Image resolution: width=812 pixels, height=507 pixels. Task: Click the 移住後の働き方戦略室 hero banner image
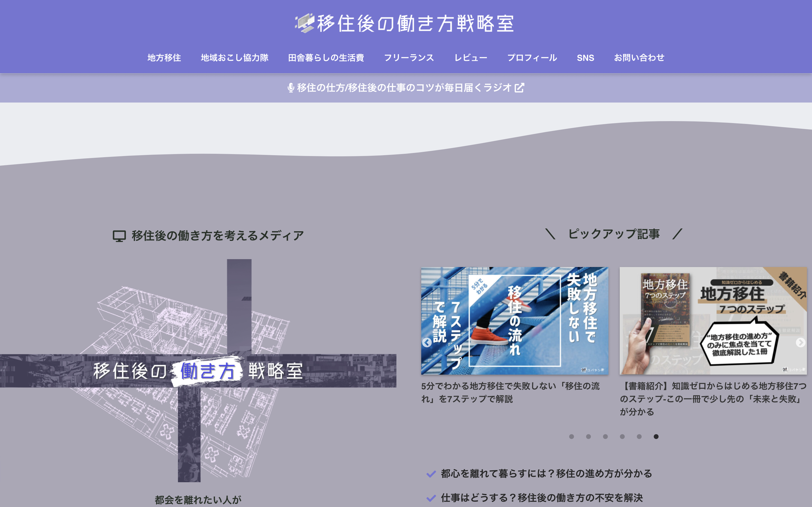[x=198, y=370]
